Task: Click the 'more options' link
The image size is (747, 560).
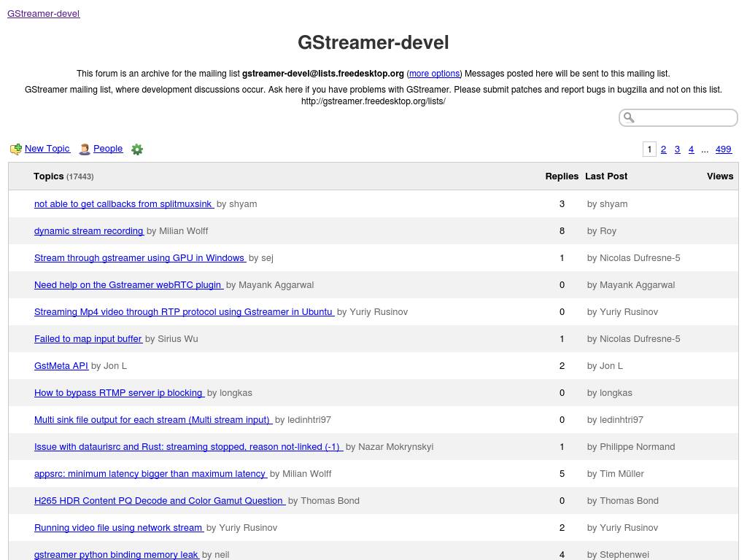Action: (x=435, y=74)
